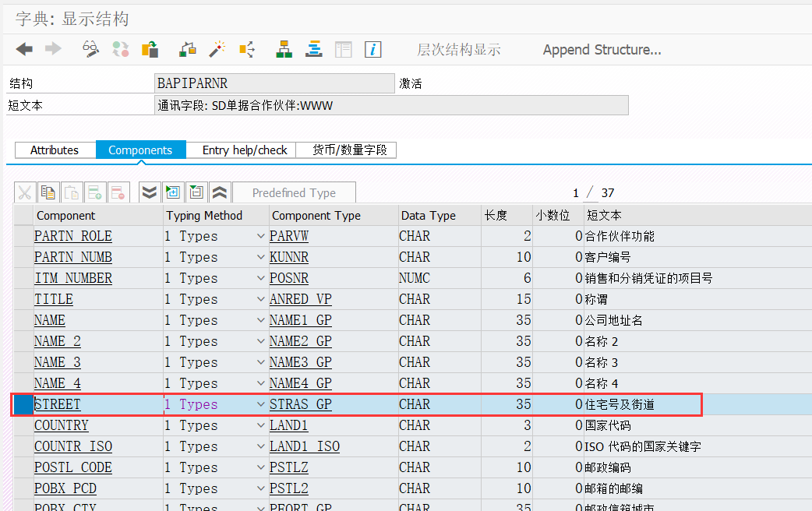Expand all rows with double down chevron
The width and height of the screenshot is (812, 511).
(150, 192)
